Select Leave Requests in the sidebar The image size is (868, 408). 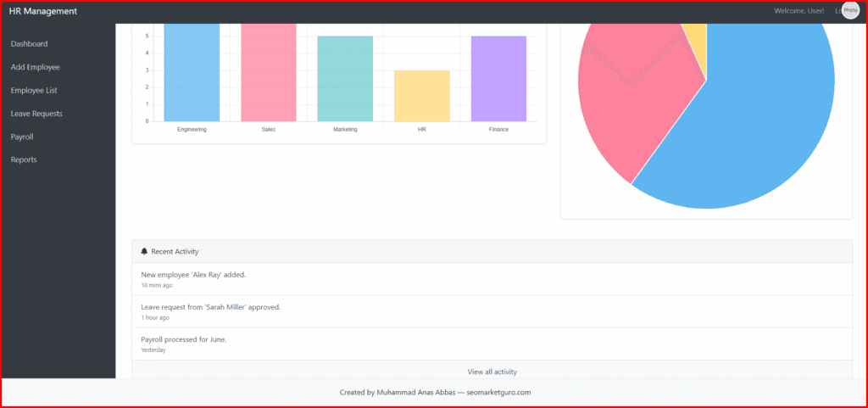[x=36, y=114]
